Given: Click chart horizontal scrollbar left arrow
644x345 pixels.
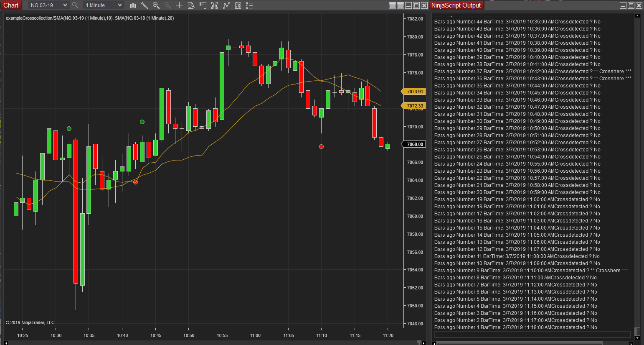Looking at the screenshot, I should [x=6, y=343].
